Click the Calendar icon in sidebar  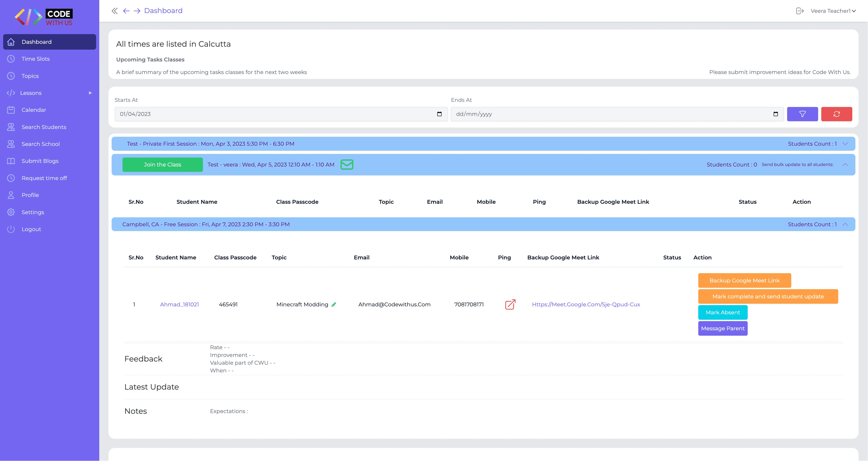pos(11,110)
